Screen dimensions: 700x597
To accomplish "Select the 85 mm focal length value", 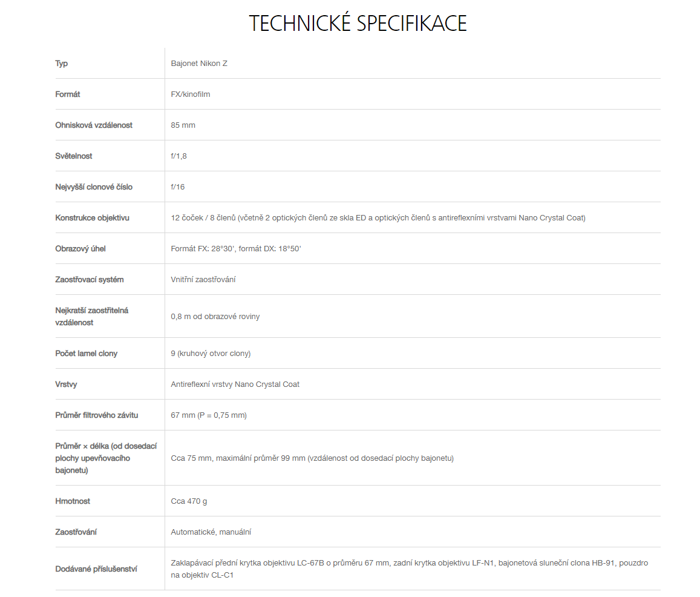I will click(x=183, y=125).
